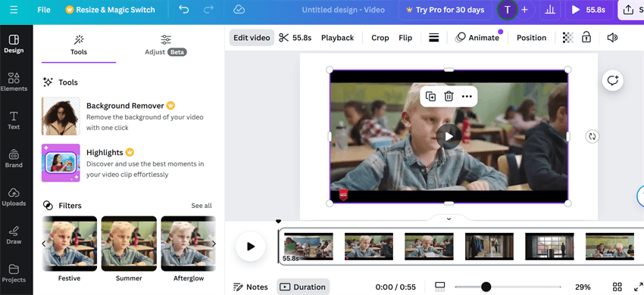The width and height of the screenshot is (644, 295).
Task: Open the Draw sidebar panel
Action: tap(14, 234)
